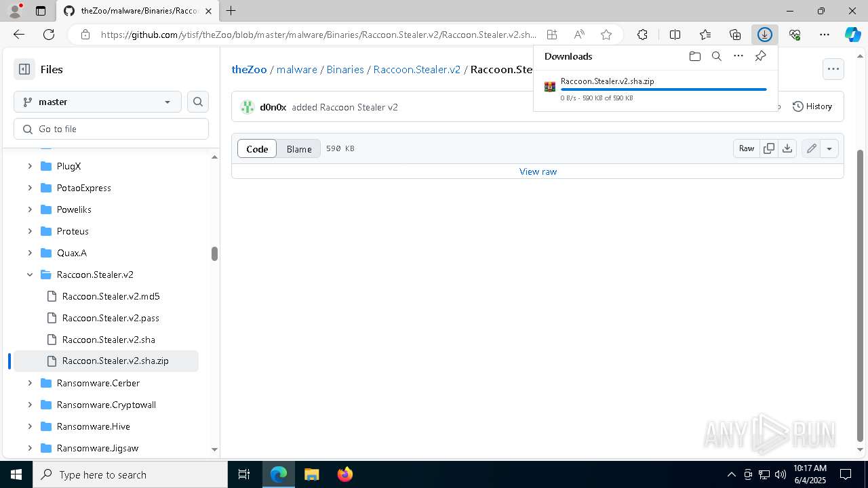Click the file search magnifier button

[x=198, y=102]
